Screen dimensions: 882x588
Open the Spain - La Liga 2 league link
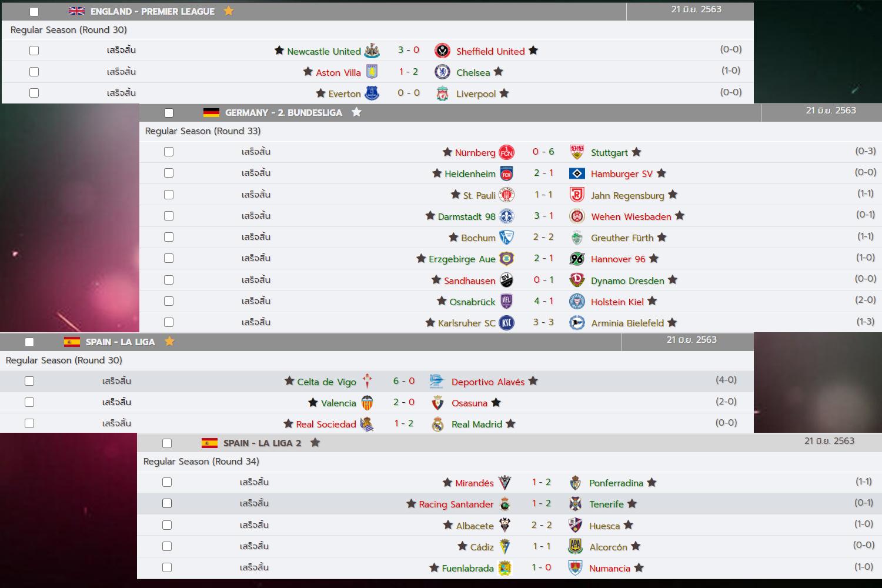262,443
